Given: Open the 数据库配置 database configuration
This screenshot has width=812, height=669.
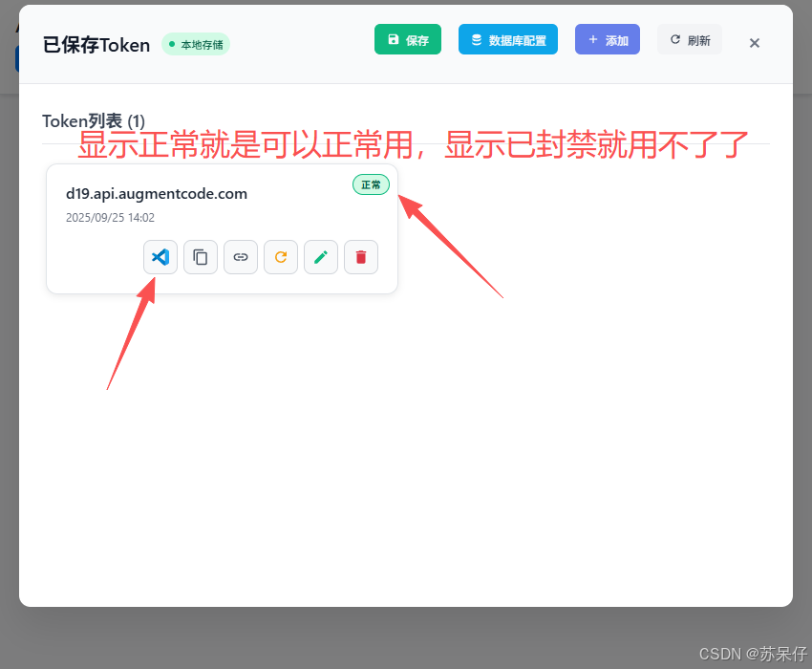Looking at the screenshot, I should 507,39.
